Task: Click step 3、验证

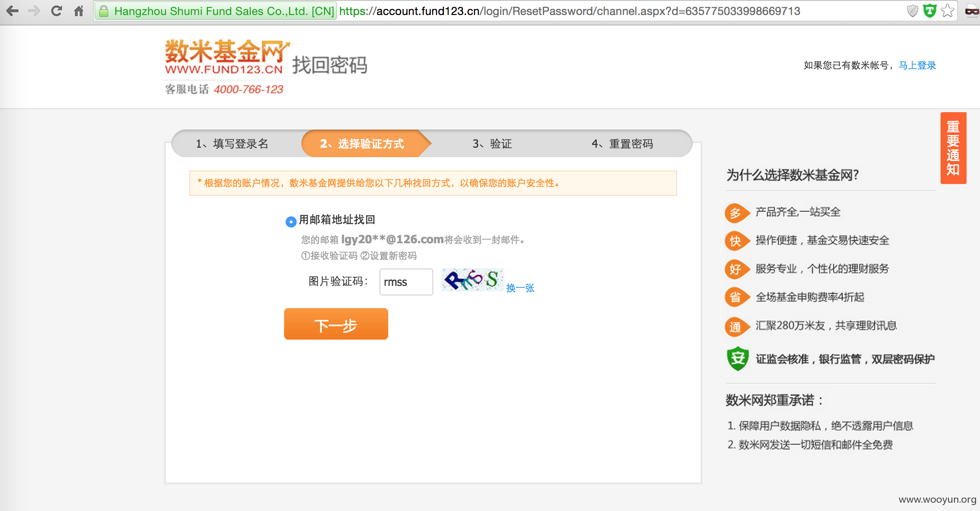Action: click(492, 144)
